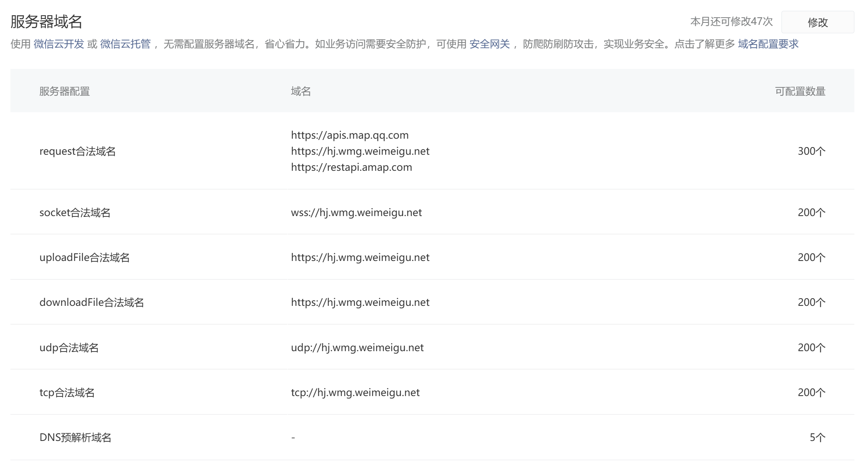This screenshot has width=868, height=471.
Task: Click the socket合法域名 row label
Action: coord(75,212)
